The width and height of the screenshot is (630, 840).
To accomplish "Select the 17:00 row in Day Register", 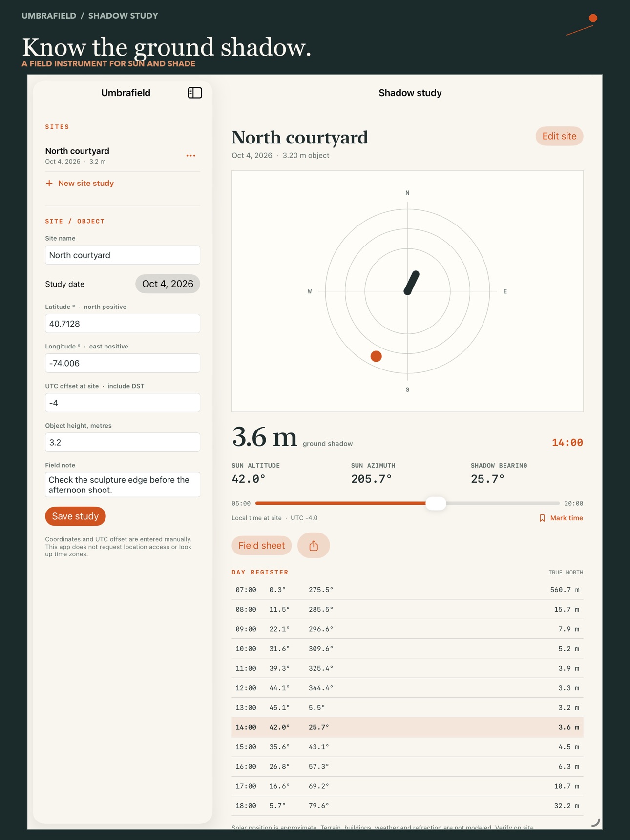I will coord(407,786).
